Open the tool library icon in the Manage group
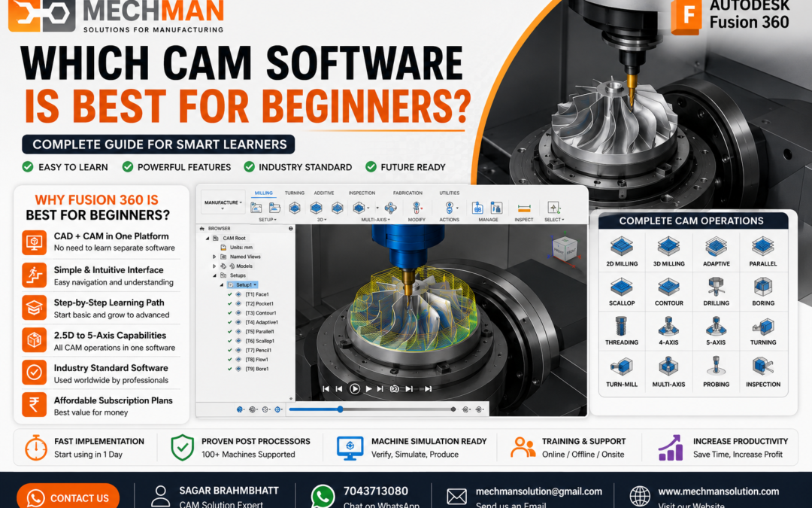The image size is (812, 508). pos(496,208)
